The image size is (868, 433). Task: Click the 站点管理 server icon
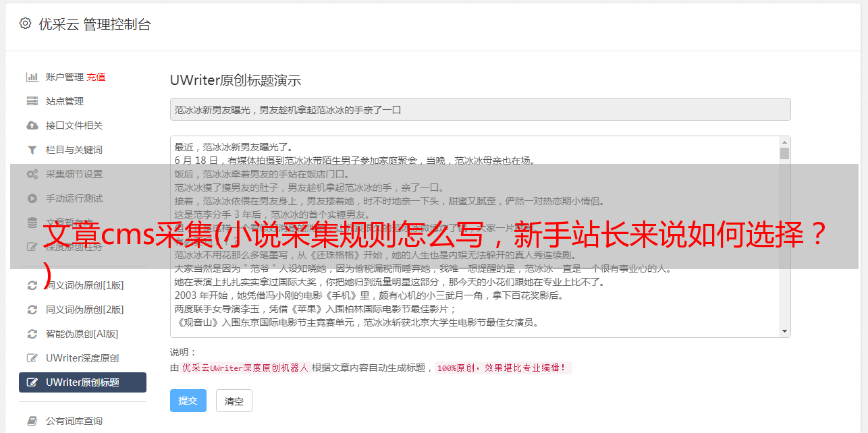pyautogui.click(x=32, y=101)
